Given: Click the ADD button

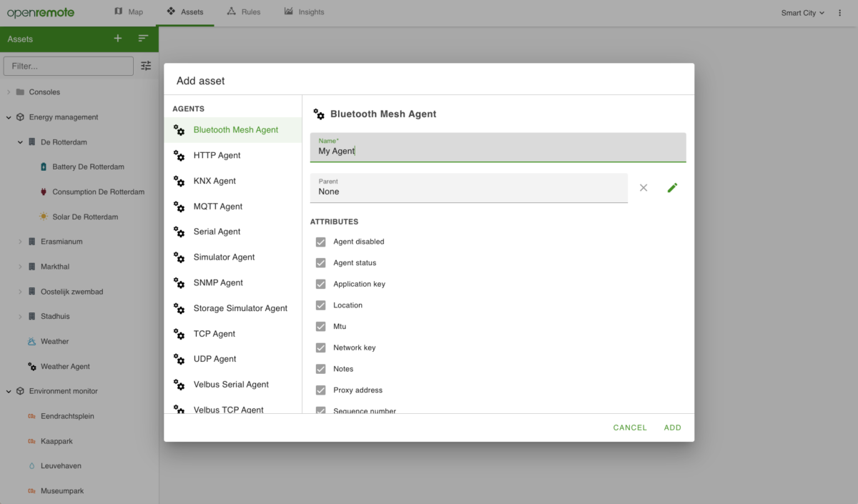Looking at the screenshot, I should [673, 428].
